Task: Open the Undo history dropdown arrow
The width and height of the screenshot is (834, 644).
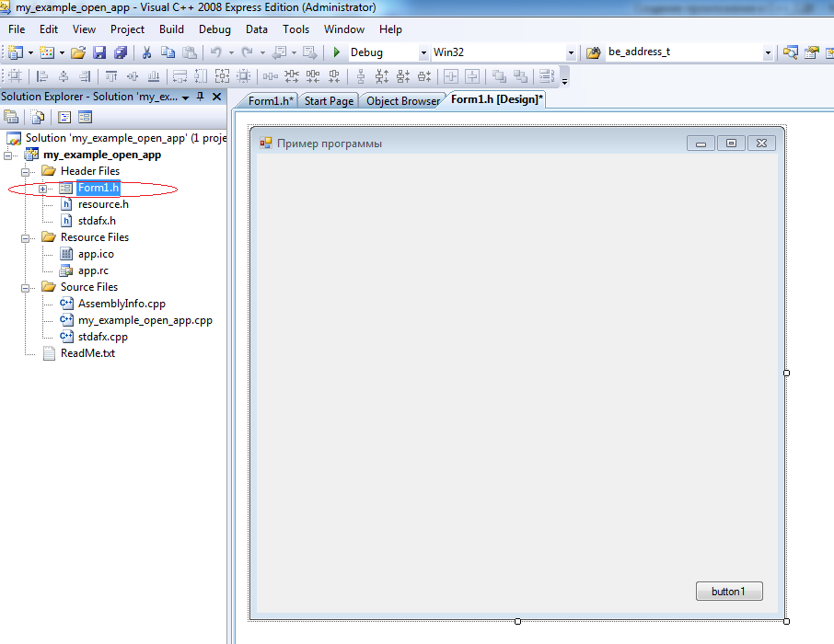Action: [x=231, y=52]
